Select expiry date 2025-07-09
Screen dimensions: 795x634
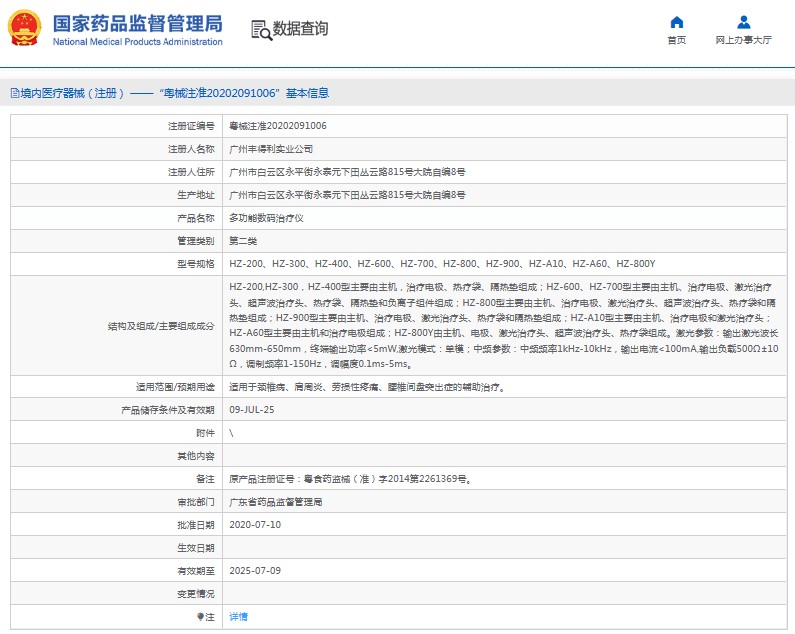[x=255, y=571]
